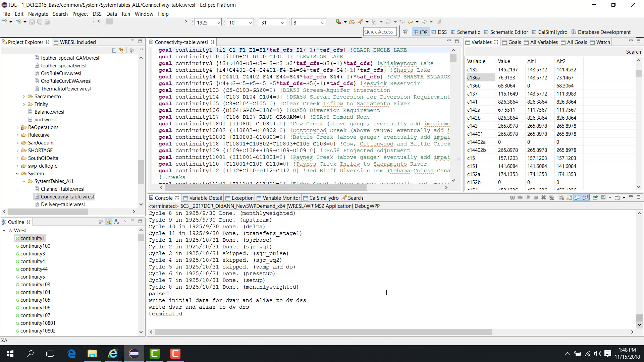Maximize the Connectivity-table editor area
This screenshot has height=362, width=644.
click(457, 41)
